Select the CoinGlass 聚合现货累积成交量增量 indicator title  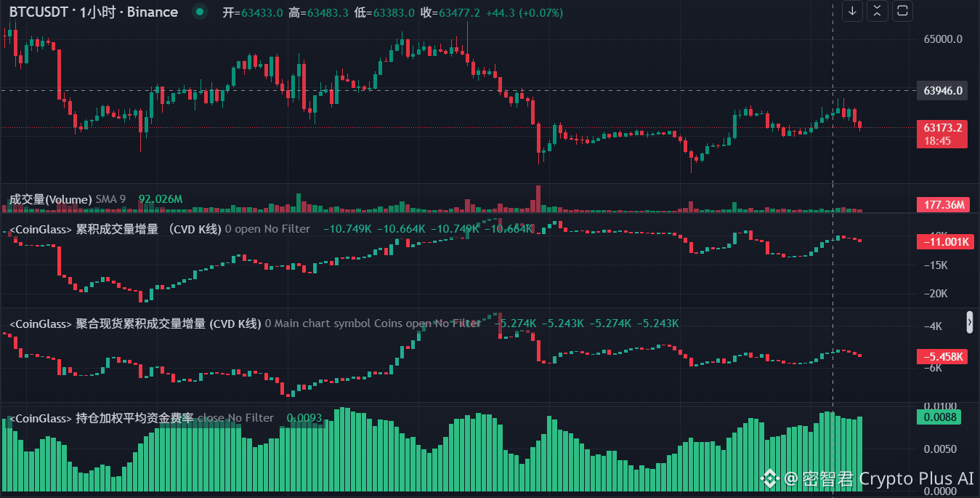coord(134,324)
